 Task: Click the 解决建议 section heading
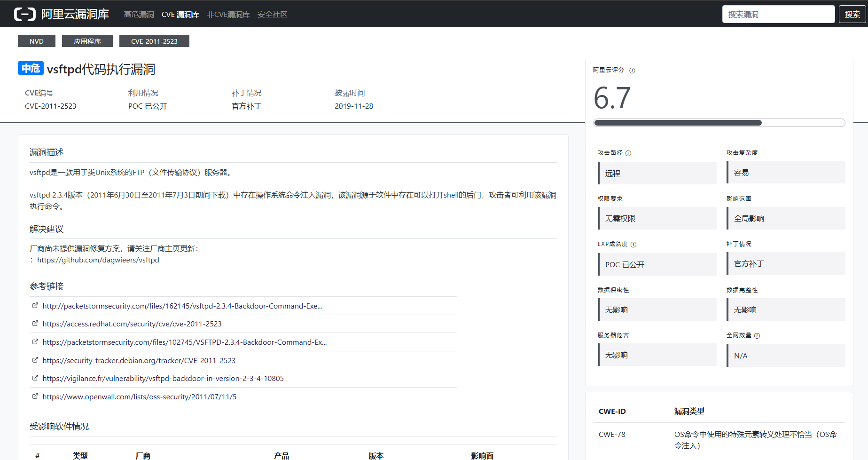tap(47, 229)
